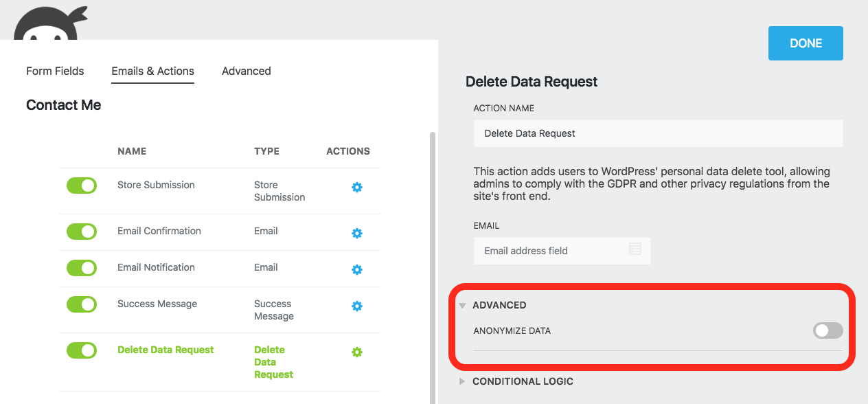
Task: Click gear icon for Success Message
Action: (x=356, y=306)
